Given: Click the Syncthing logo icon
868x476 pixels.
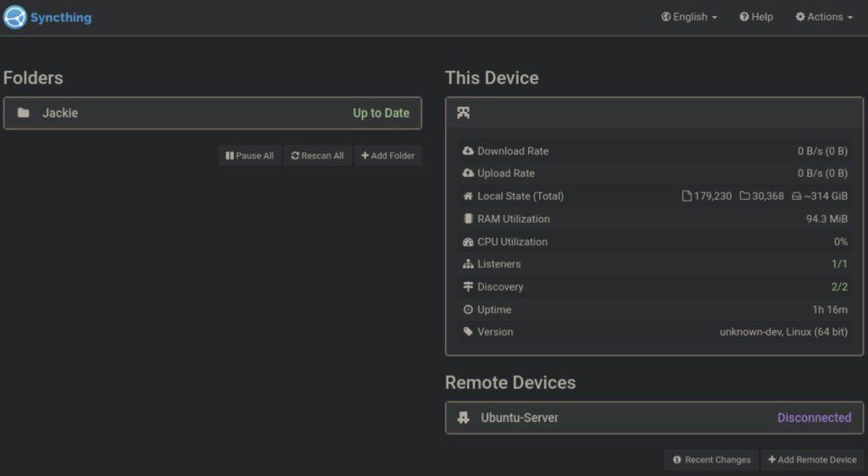Looking at the screenshot, I should [15, 17].
